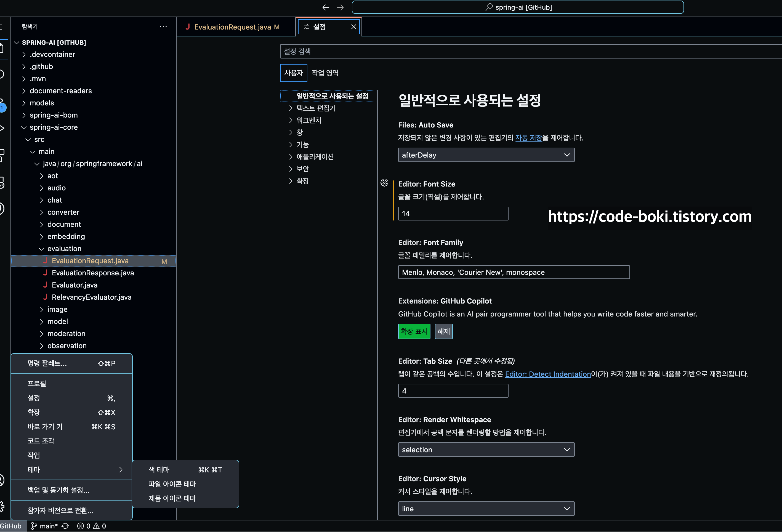Click the back navigation arrow

coord(325,7)
